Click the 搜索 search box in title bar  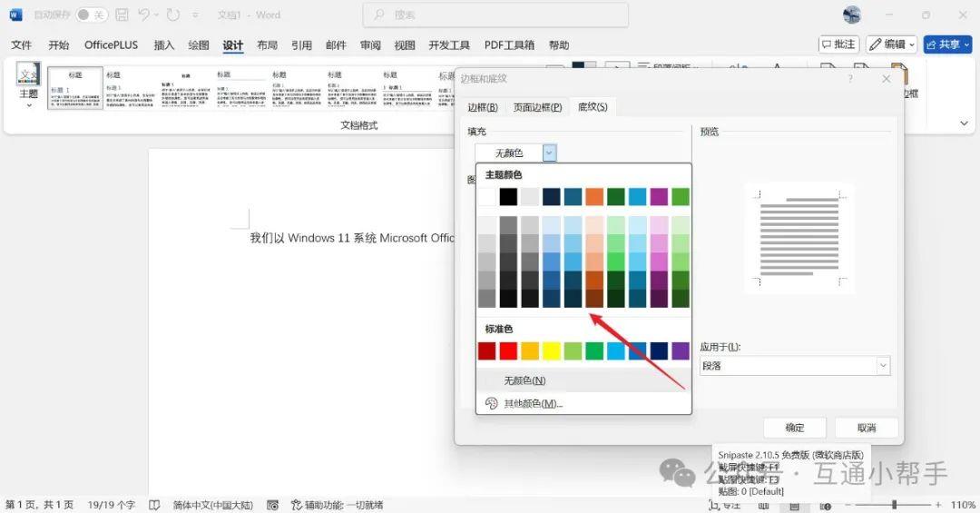(495, 15)
